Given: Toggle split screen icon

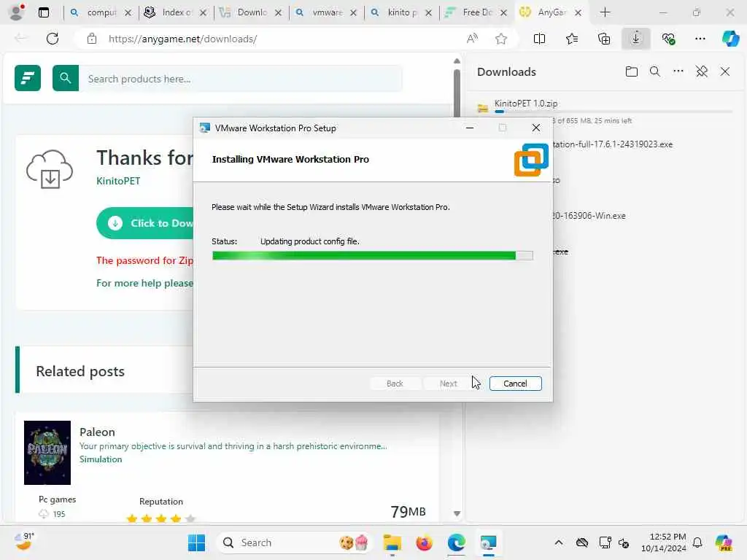Looking at the screenshot, I should click(539, 39).
